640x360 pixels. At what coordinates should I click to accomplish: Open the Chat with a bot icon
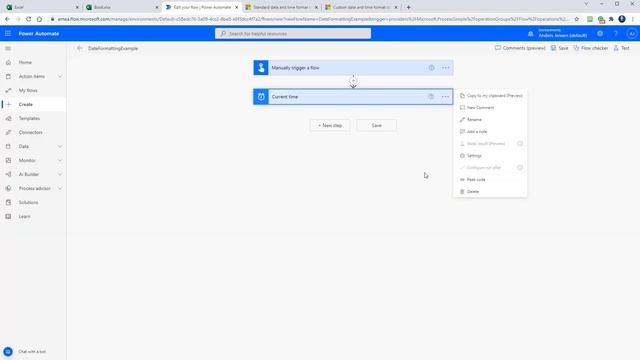[8, 351]
